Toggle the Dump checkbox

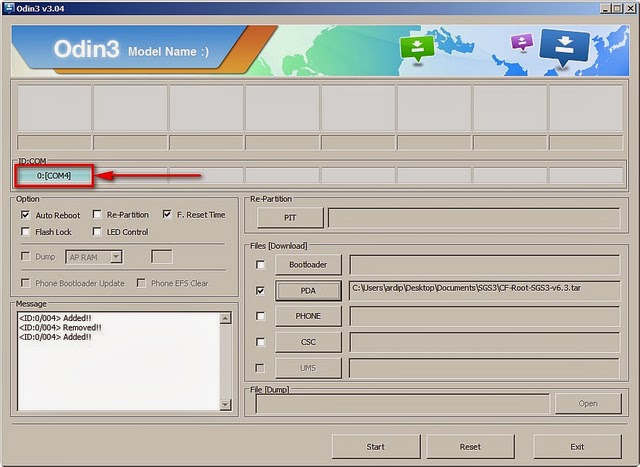25,256
